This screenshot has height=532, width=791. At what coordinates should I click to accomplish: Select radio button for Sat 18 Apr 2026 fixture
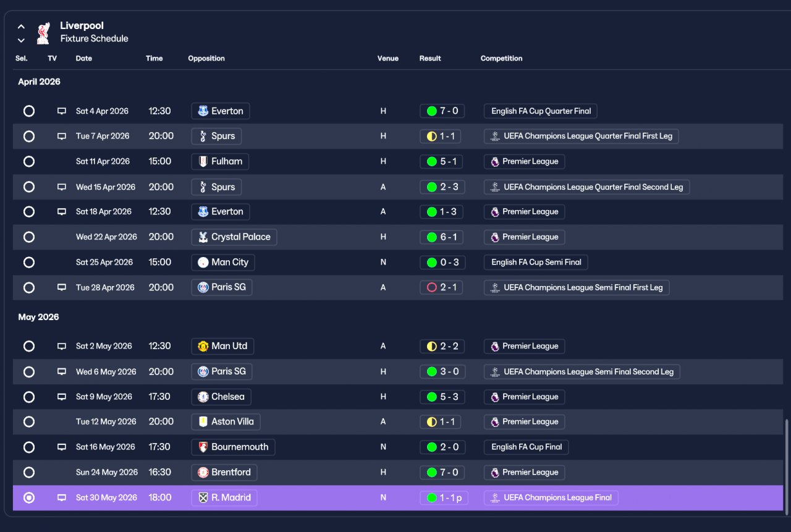29,211
